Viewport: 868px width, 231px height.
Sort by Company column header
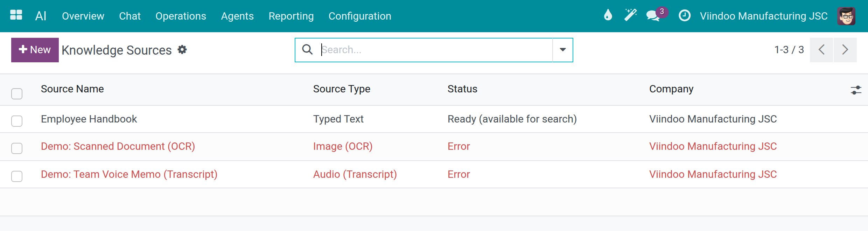click(x=671, y=89)
